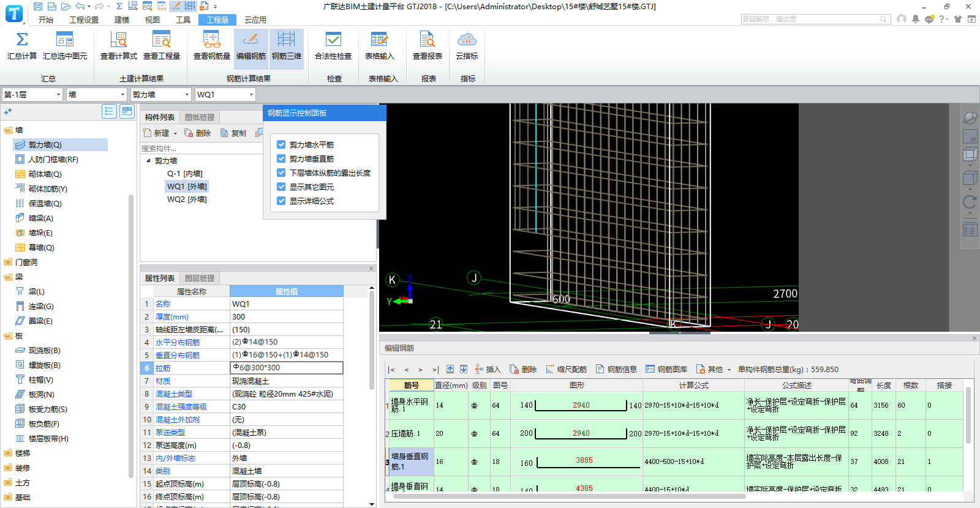Click property list vertical scrollbar
Image resolution: width=980 pixels, height=508 pixels.
coord(372,342)
